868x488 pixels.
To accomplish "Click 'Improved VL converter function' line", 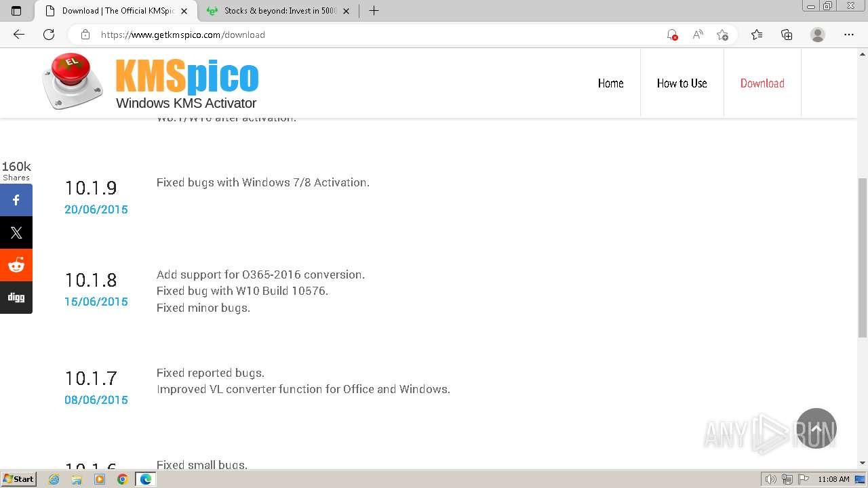I will click(x=303, y=389).
